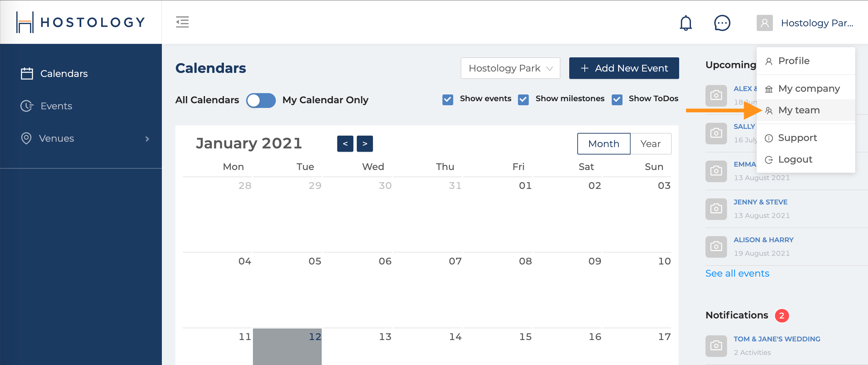Select January 06 in the calendar
This screenshot has width=868, height=365.
[357, 290]
